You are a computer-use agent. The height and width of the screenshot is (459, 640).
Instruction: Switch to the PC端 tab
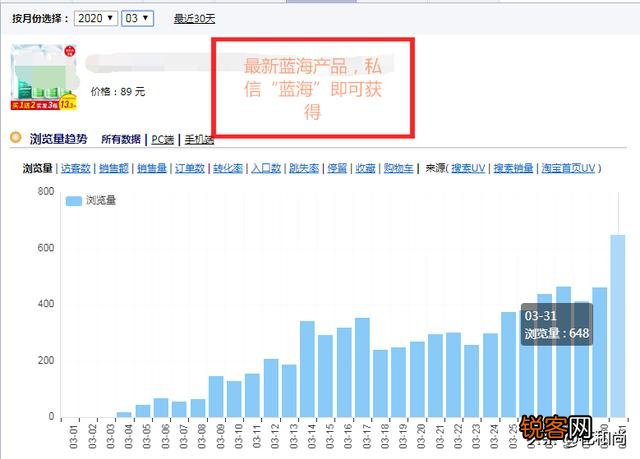[x=162, y=140]
